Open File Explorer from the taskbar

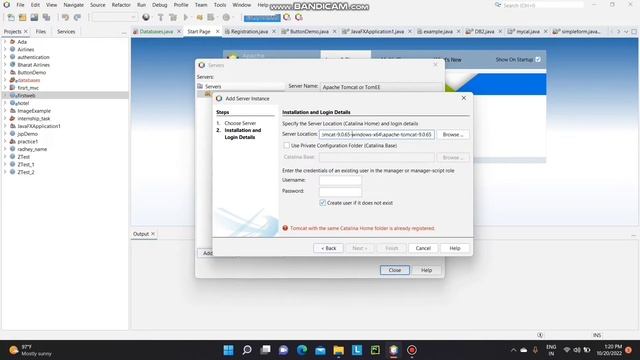click(x=338, y=350)
